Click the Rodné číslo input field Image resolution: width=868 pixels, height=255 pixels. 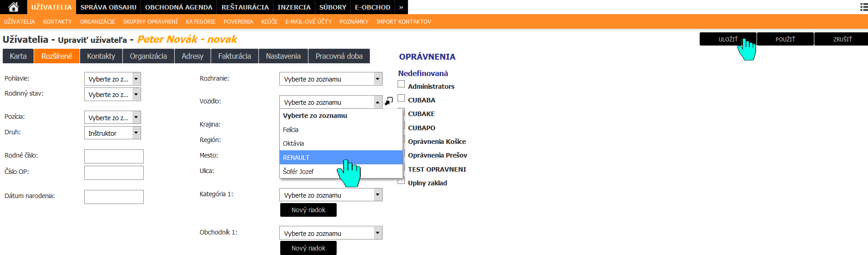point(114,156)
